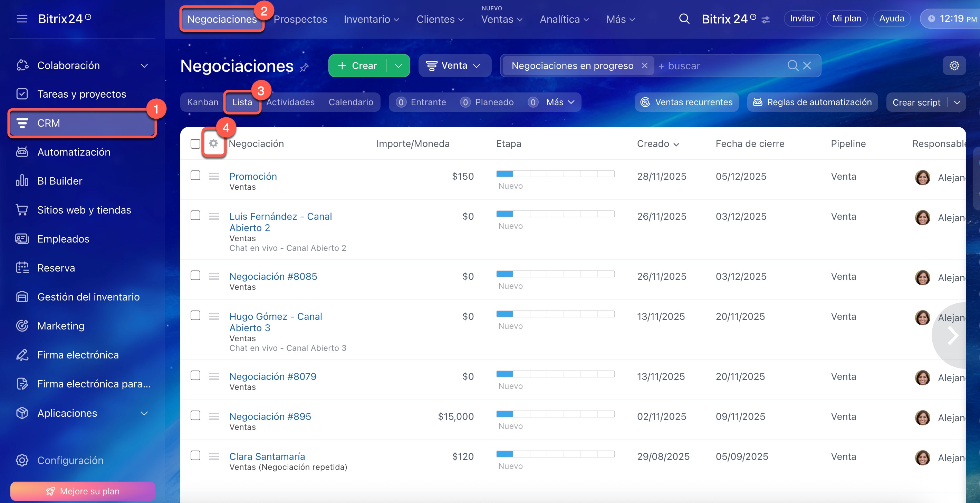Screen dimensions: 980x503
Task: Click the page settings gear at right
Action: tap(954, 66)
